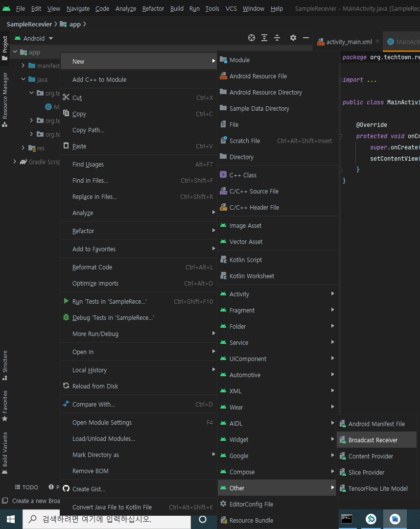The height and width of the screenshot is (529, 420).
Task: Open the Refactor menu in menu bar
Action: [x=153, y=8]
